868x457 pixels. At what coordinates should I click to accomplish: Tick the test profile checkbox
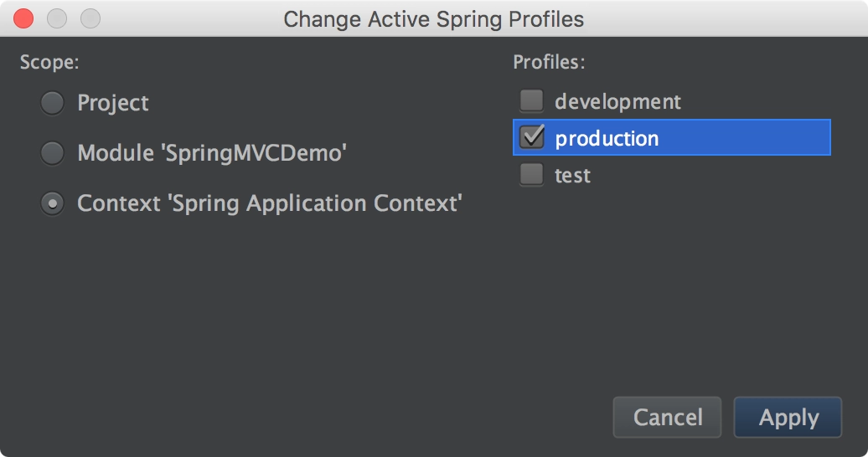(x=531, y=174)
